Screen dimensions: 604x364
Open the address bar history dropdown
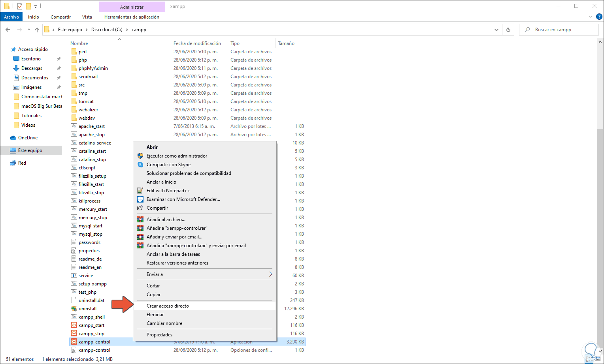click(x=496, y=30)
